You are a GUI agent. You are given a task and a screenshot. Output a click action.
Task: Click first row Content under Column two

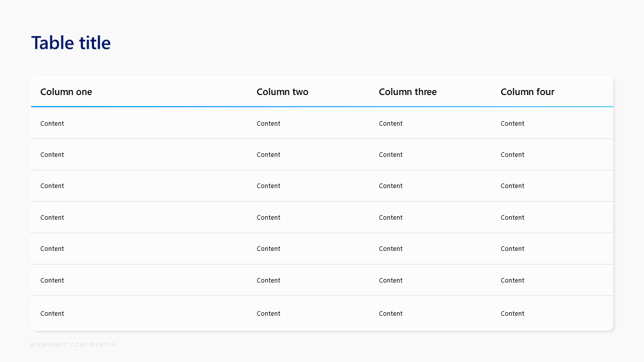(x=269, y=124)
